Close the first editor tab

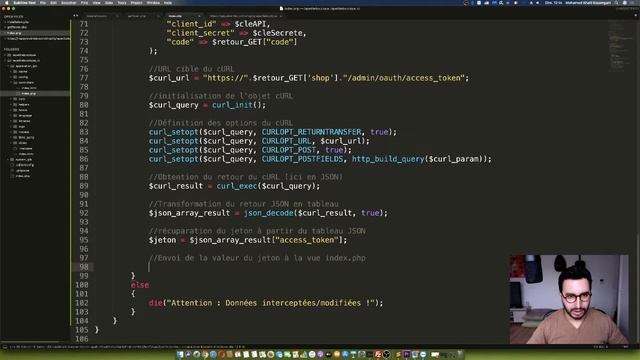(117, 16)
